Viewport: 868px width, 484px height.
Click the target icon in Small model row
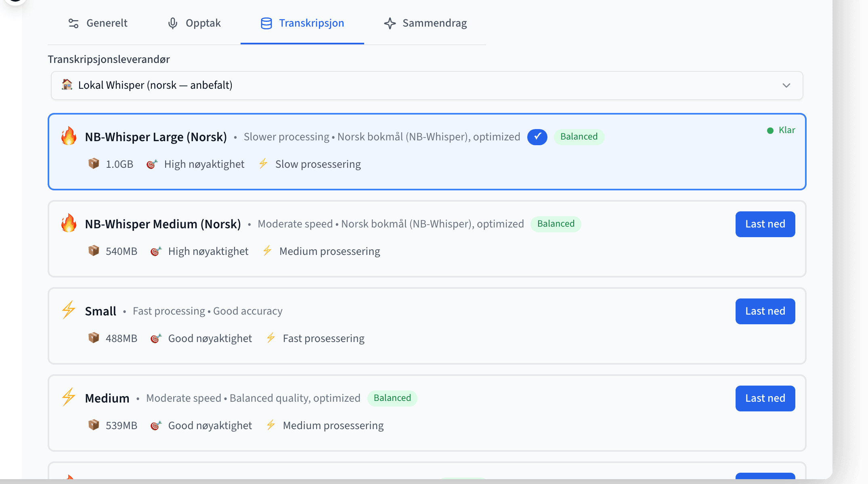point(156,338)
